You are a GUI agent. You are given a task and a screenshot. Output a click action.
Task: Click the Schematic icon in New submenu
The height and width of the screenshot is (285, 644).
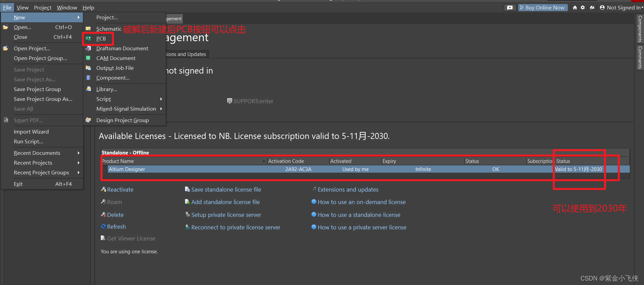click(88, 29)
